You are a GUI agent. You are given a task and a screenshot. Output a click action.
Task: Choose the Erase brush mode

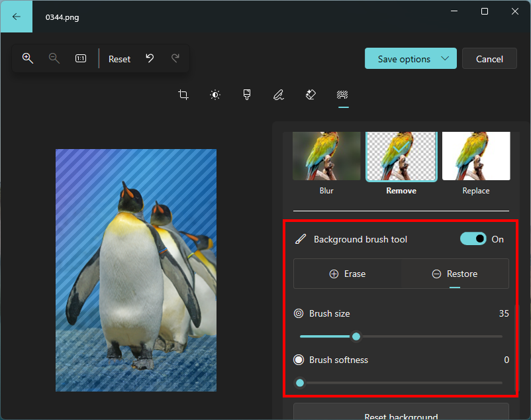347,274
